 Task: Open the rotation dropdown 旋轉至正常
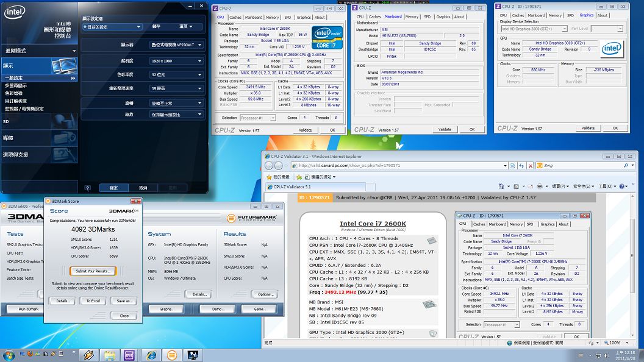pyautogui.click(x=176, y=104)
